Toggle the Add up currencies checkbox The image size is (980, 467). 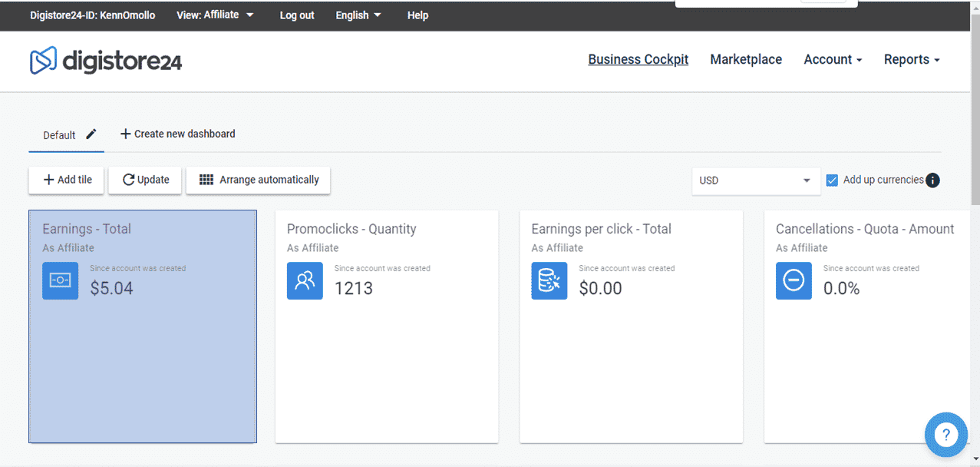(x=832, y=180)
